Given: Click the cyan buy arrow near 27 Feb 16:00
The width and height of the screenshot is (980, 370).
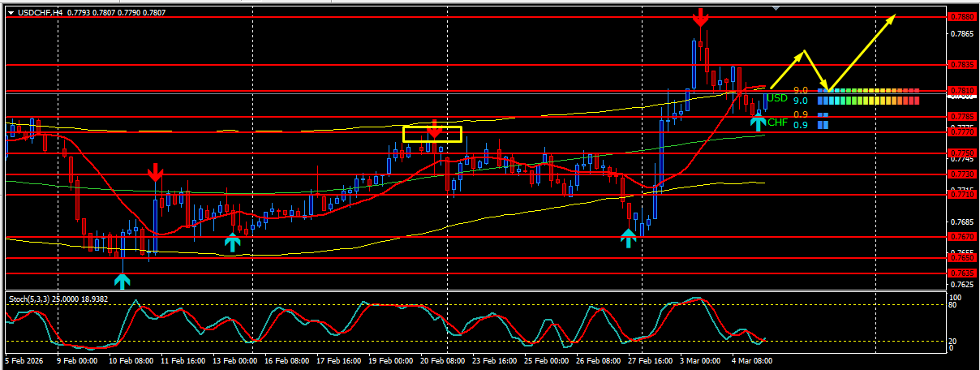Looking at the screenshot, I should (629, 238).
